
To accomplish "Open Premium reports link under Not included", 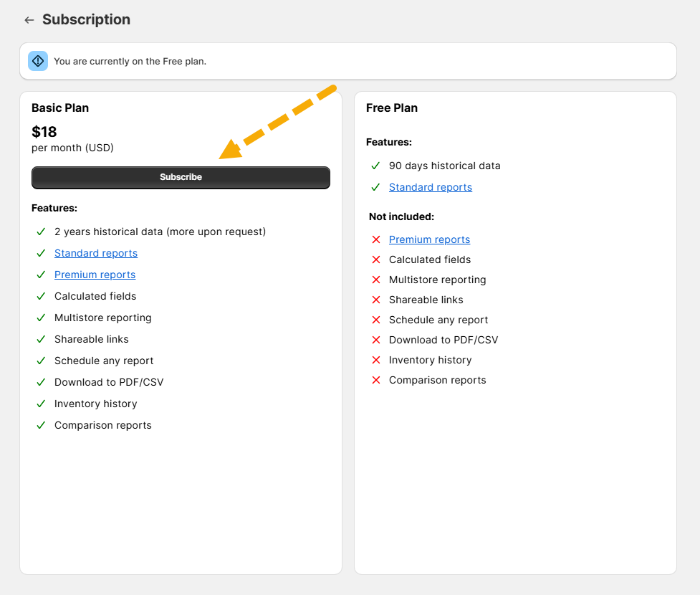I will tap(429, 239).
